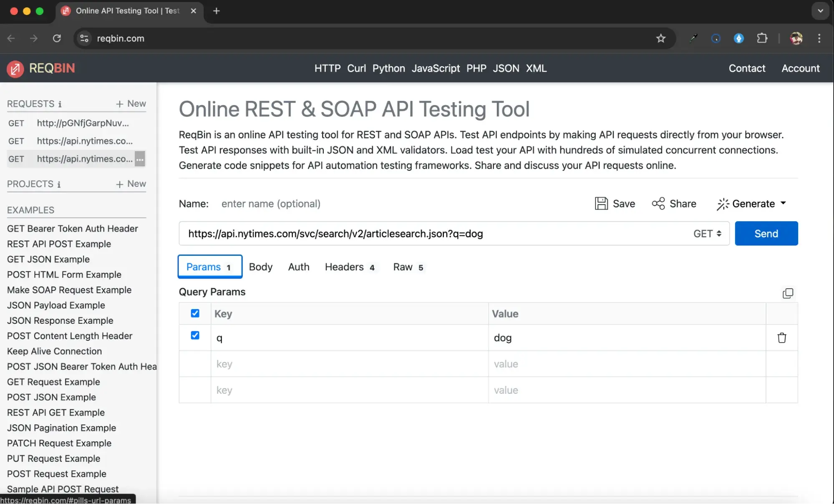This screenshot has height=504, width=834.
Task: Open the JSON menu item
Action: point(506,68)
